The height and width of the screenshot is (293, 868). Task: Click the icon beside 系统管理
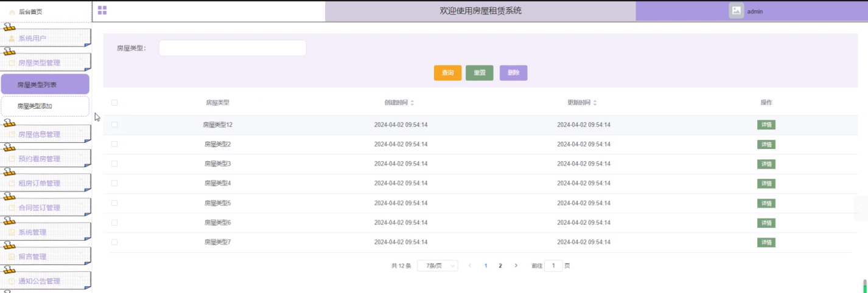pos(12,232)
